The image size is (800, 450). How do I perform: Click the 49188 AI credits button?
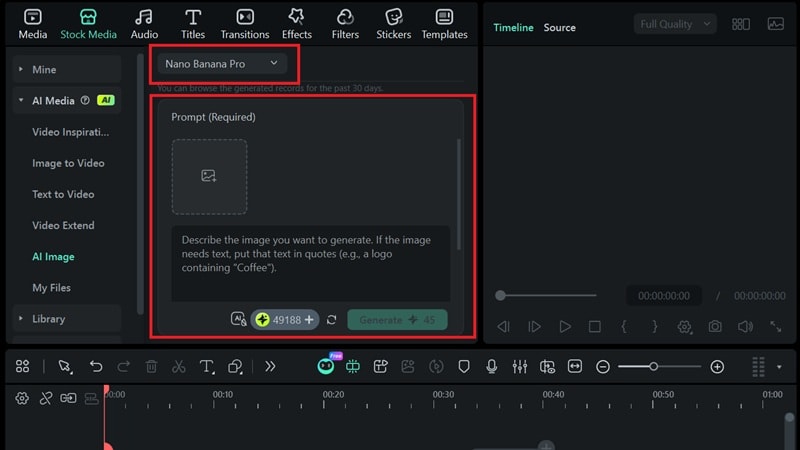[x=285, y=320]
